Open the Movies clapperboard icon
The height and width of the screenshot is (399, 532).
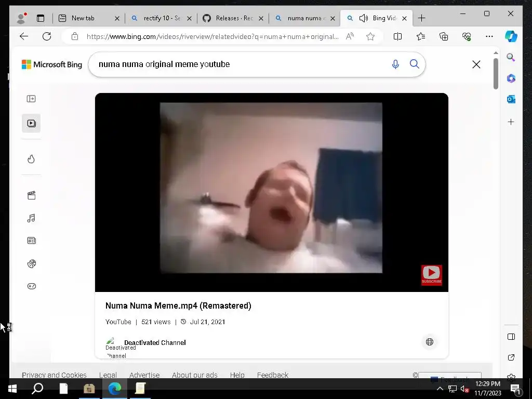pos(31,195)
